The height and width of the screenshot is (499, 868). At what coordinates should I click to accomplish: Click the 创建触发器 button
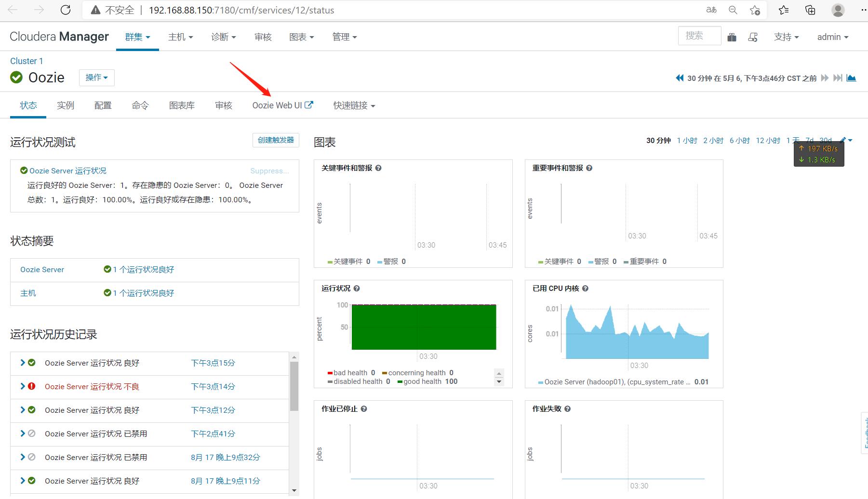click(x=276, y=140)
